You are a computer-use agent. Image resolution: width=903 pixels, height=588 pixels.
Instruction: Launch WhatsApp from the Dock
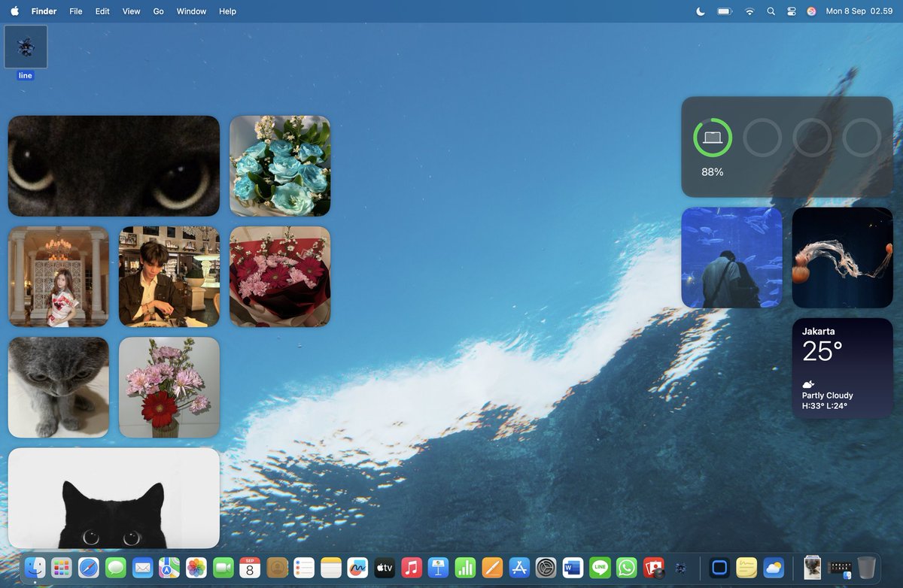(627, 568)
